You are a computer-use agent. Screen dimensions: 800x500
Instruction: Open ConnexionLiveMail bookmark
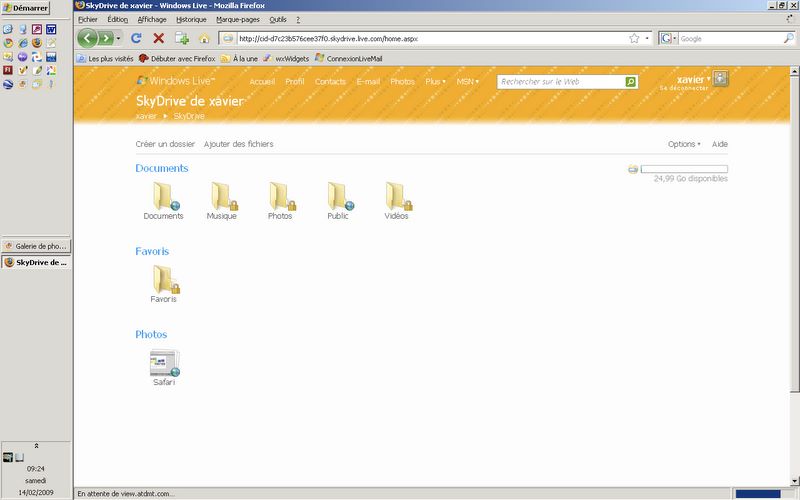click(349, 59)
